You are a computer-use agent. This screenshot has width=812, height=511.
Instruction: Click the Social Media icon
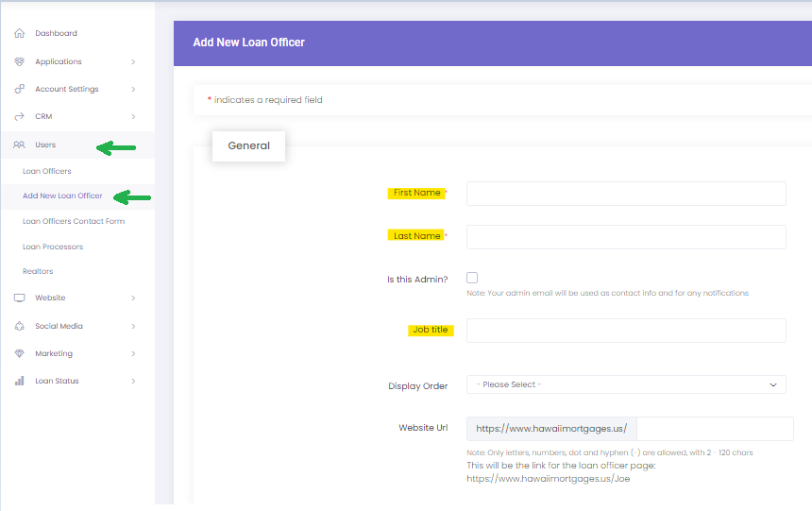click(19, 327)
